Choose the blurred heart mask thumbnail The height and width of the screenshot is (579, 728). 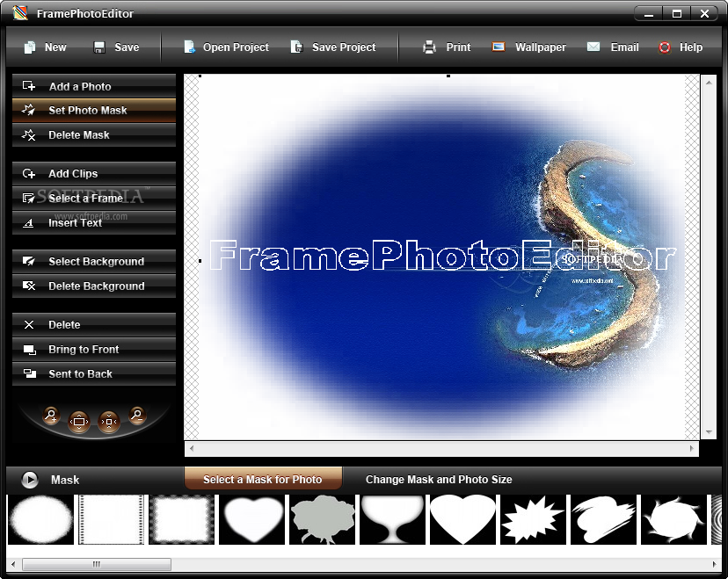tap(252, 519)
